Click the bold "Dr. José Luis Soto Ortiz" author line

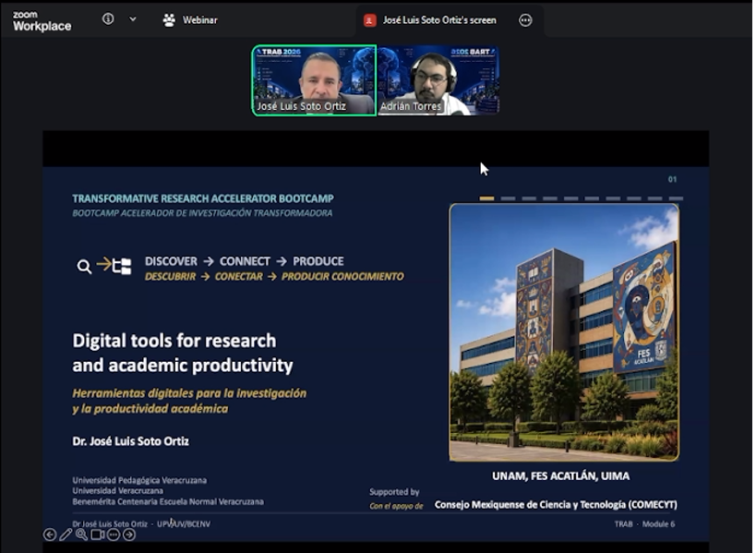pos(131,441)
